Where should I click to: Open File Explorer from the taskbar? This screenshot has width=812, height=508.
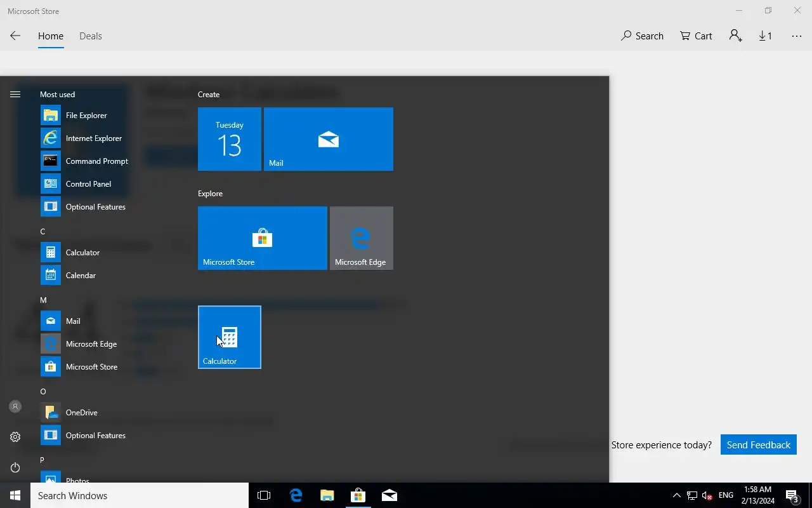[x=327, y=495]
